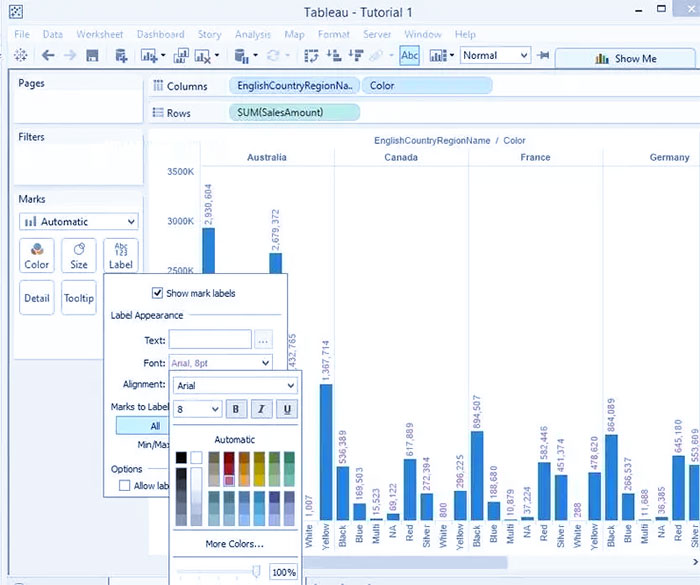Viewport: 700px width, 585px height.
Task: Select the Color pill in Columns
Action: click(x=427, y=86)
